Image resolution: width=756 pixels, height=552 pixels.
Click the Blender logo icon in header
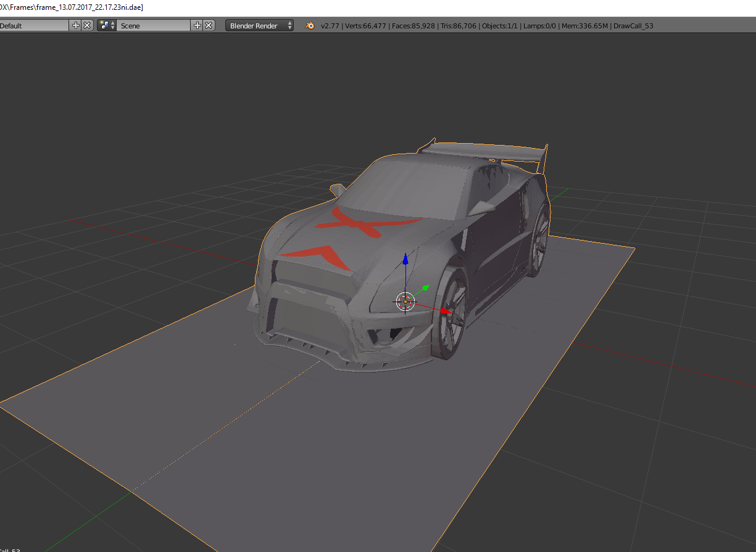(310, 26)
